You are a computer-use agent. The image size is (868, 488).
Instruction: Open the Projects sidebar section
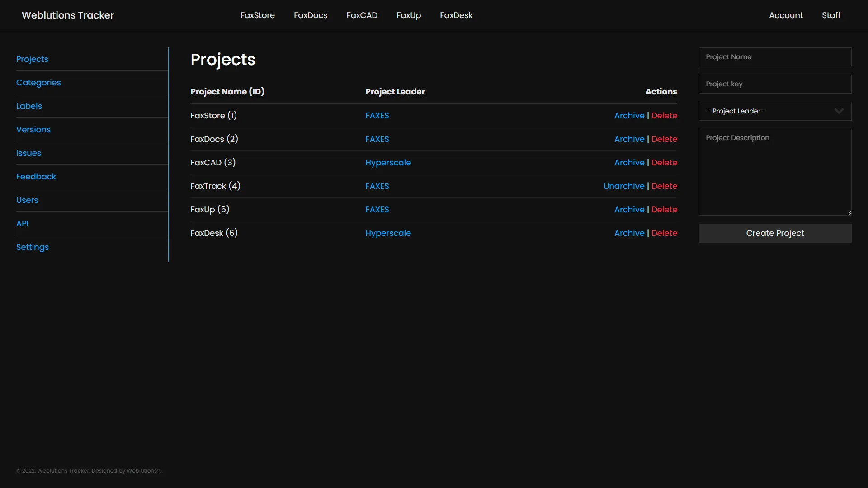pos(32,59)
